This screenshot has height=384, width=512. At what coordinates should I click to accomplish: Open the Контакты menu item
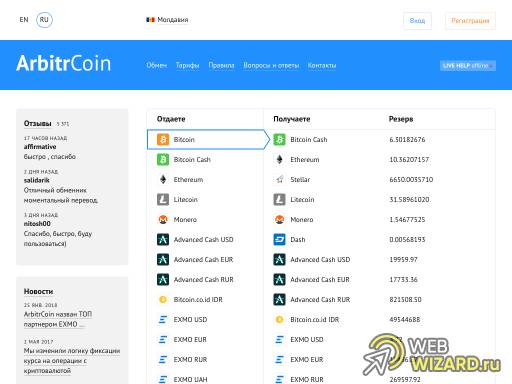coord(322,65)
